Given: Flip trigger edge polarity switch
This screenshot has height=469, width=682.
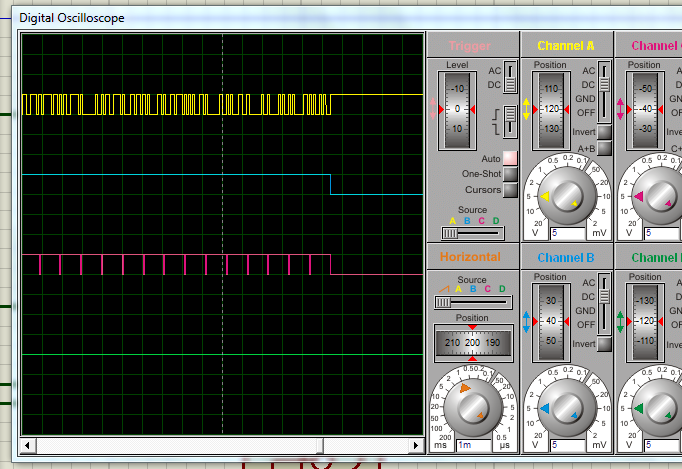Looking at the screenshot, I should click(x=510, y=122).
